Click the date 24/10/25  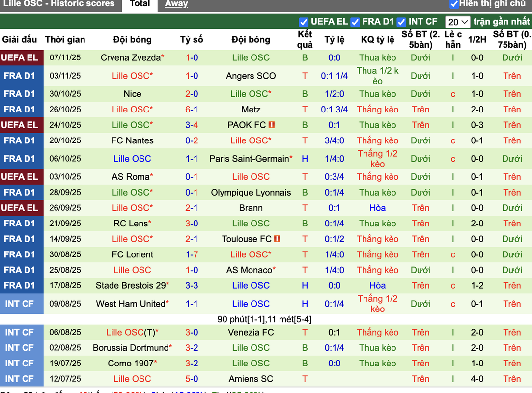coord(65,125)
